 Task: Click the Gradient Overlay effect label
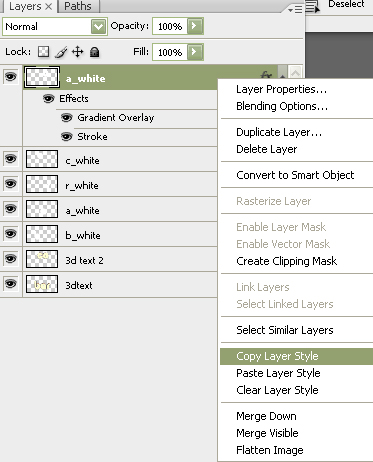116,117
